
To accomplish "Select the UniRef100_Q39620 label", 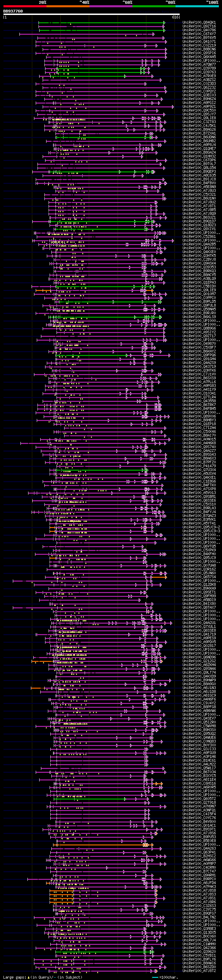I will [199, 952].
